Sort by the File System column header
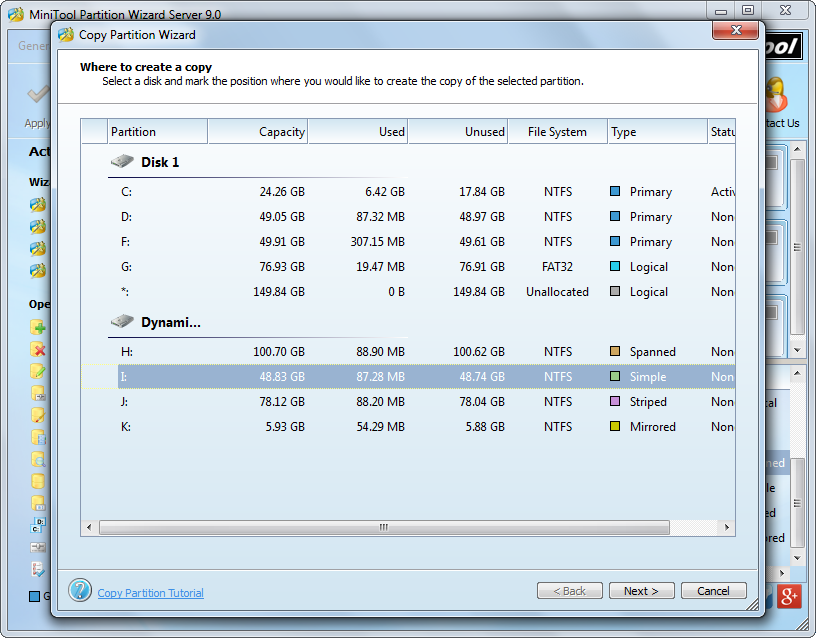This screenshot has height=638, width=816. (x=558, y=132)
